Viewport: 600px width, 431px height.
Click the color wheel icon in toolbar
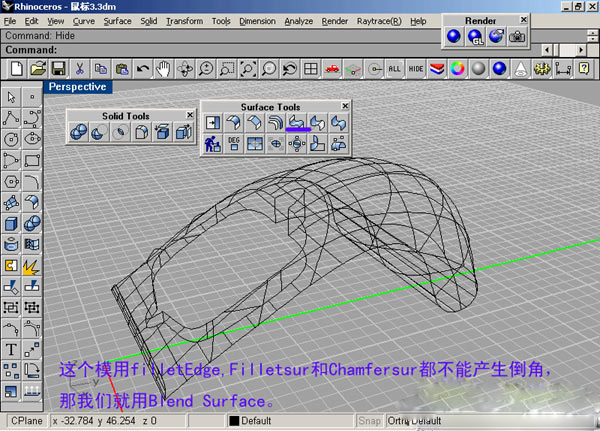[x=458, y=68]
